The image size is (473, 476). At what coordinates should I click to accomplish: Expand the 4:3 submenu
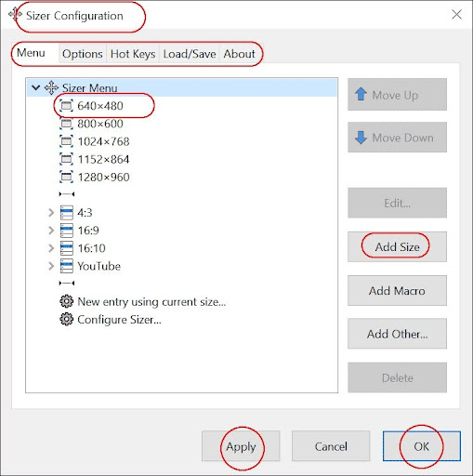point(51,213)
